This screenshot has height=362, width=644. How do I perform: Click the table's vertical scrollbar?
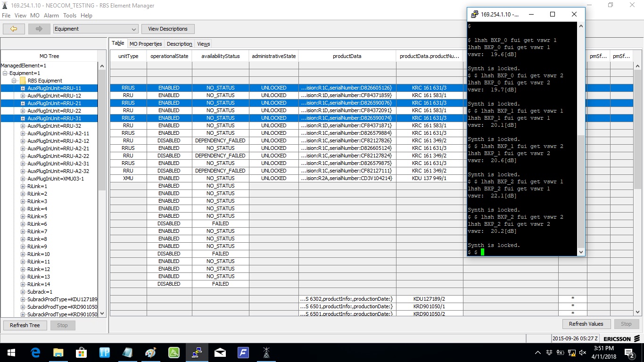638,189
